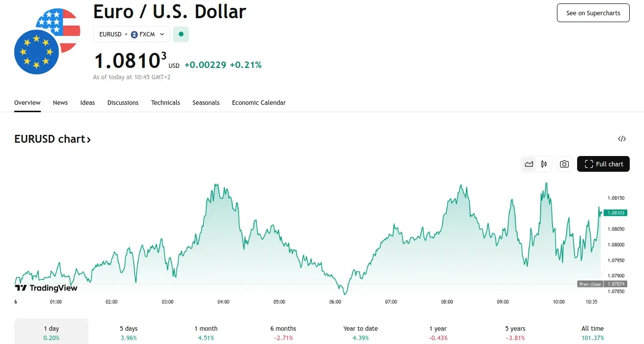Screen dimensions: 644x344
Task: Click the current price label 1.08103
Action: click(x=615, y=213)
